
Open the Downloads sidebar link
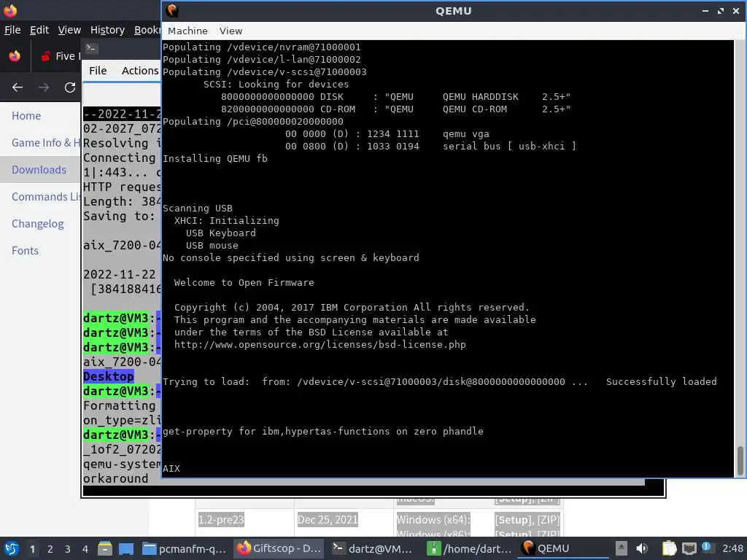(x=39, y=169)
